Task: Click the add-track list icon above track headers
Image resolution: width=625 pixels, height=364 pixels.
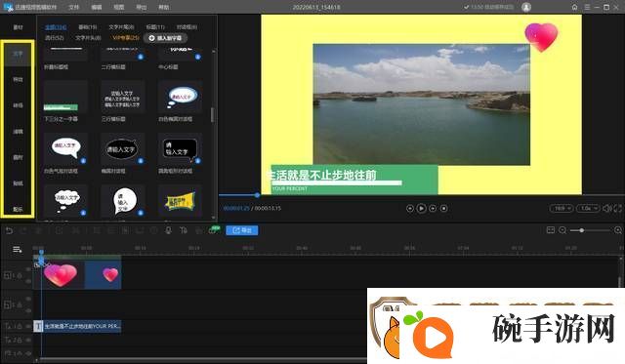Action: [18, 249]
